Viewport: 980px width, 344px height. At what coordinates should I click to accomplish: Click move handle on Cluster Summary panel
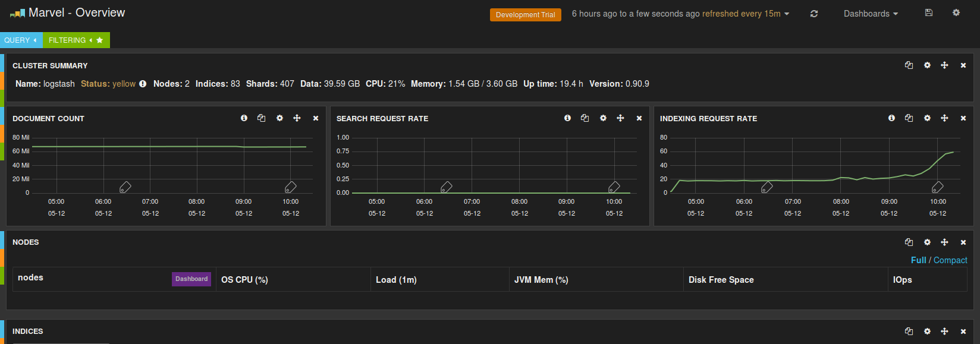[x=944, y=65]
